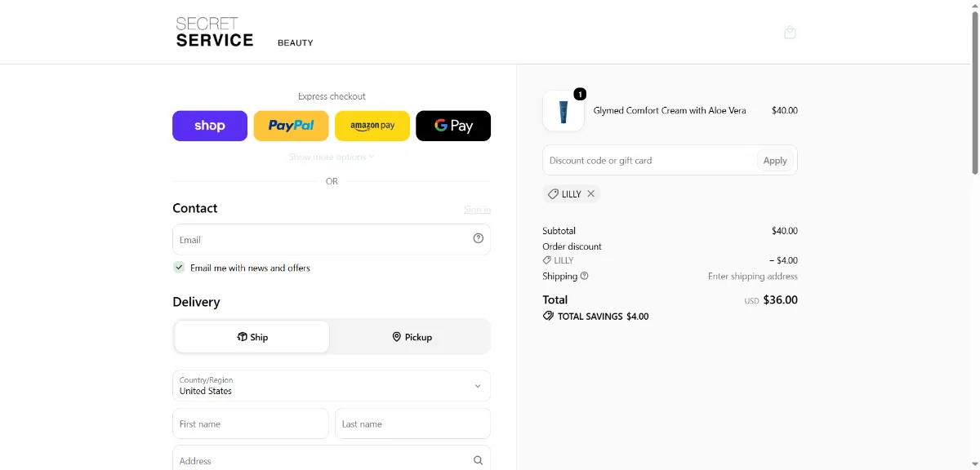Click the address search magnifier icon

479,460
